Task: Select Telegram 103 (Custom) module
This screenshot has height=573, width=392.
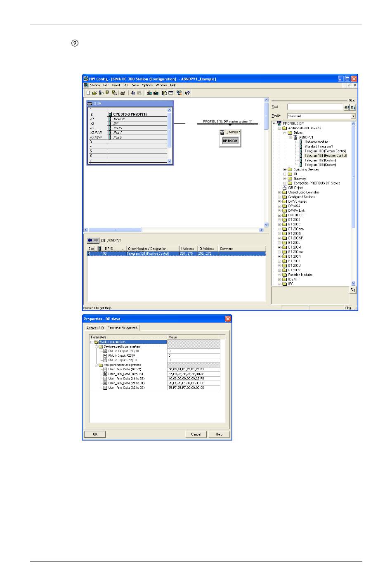Action: click(320, 165)
